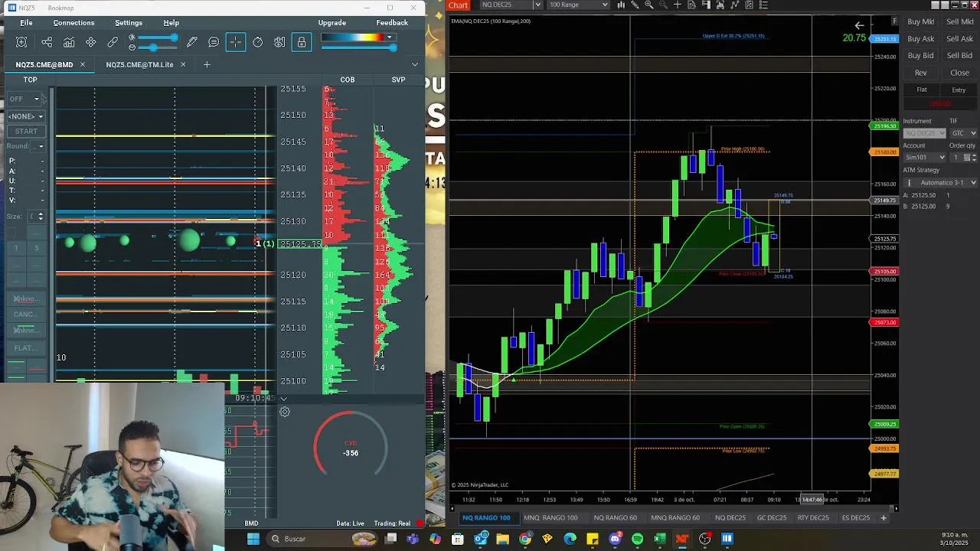Image resolution: width=980 pixels, height=551 pixels.
Task: Select the drawing pencil tool in NinjaTrader toolbar
Action: click(635, 5)
